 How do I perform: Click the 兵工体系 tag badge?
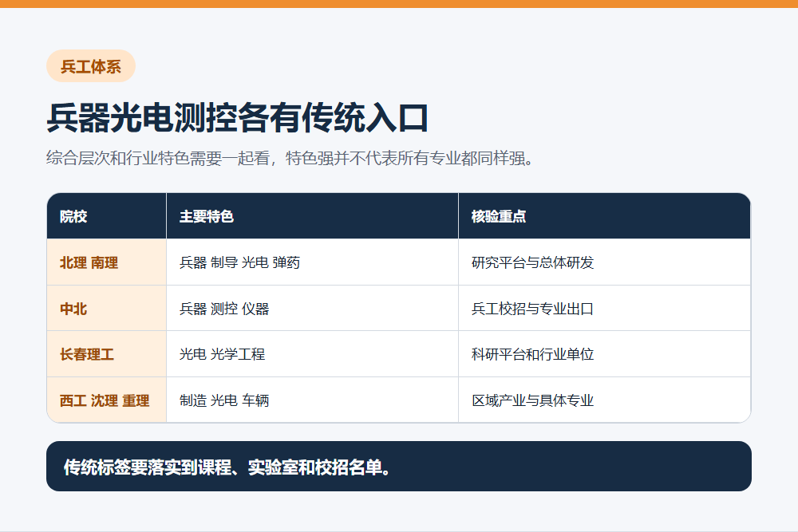[x=91, y=66]
